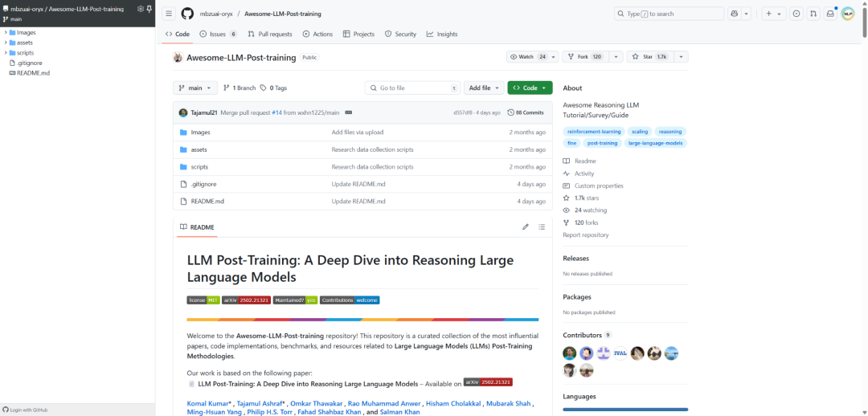868x416 pixels.
Task: Select .gitignore in the sidebar tree
Action: (x=30, y=63)
